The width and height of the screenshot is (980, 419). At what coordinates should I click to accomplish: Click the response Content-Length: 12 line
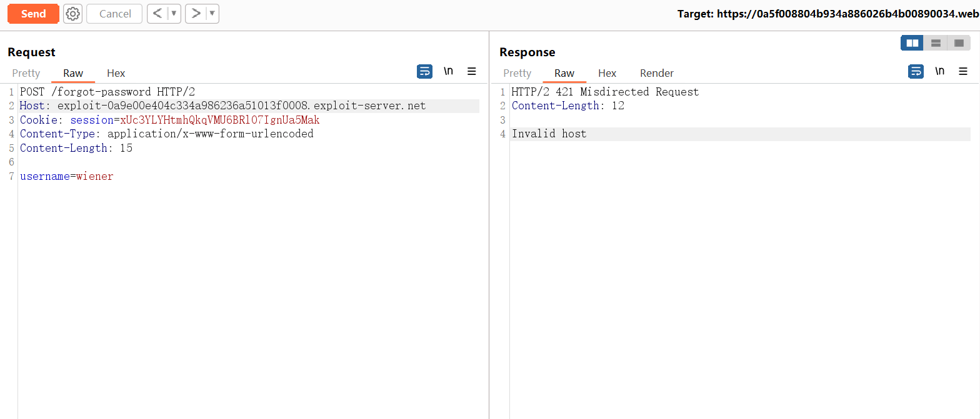567,106
